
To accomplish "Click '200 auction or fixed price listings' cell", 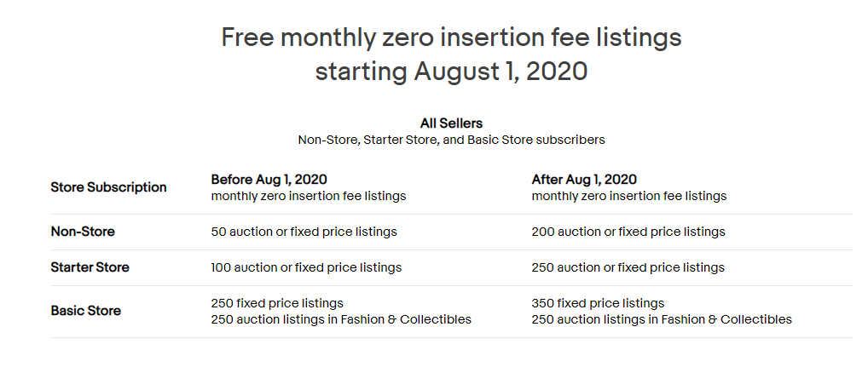I will [x=628, y=232].
